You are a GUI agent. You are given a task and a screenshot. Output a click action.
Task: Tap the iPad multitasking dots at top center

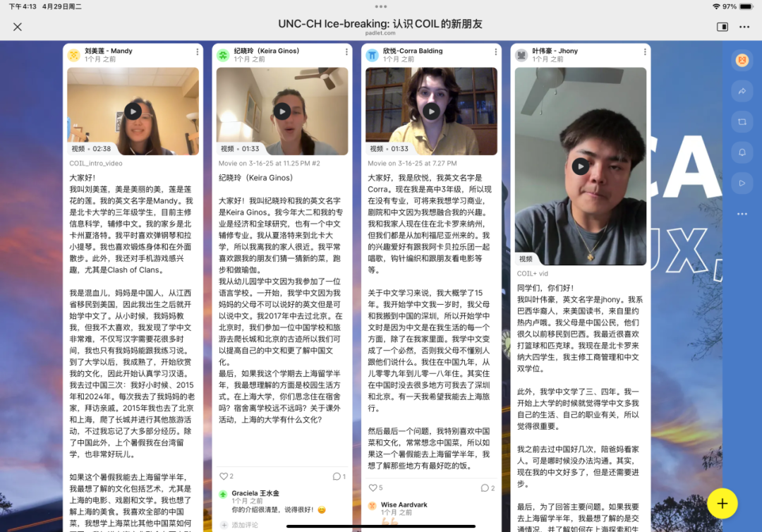point(381,6)
